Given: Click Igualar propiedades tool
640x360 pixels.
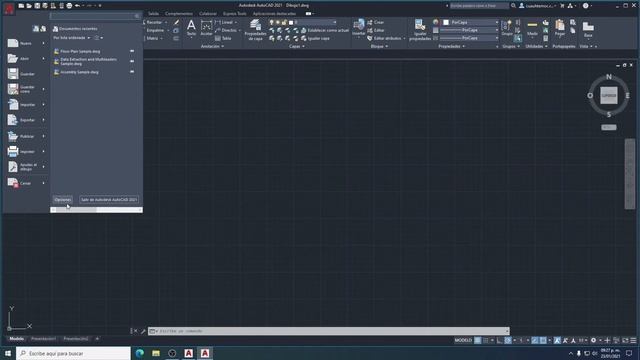Looking at the screenshot, I should 420,30.
